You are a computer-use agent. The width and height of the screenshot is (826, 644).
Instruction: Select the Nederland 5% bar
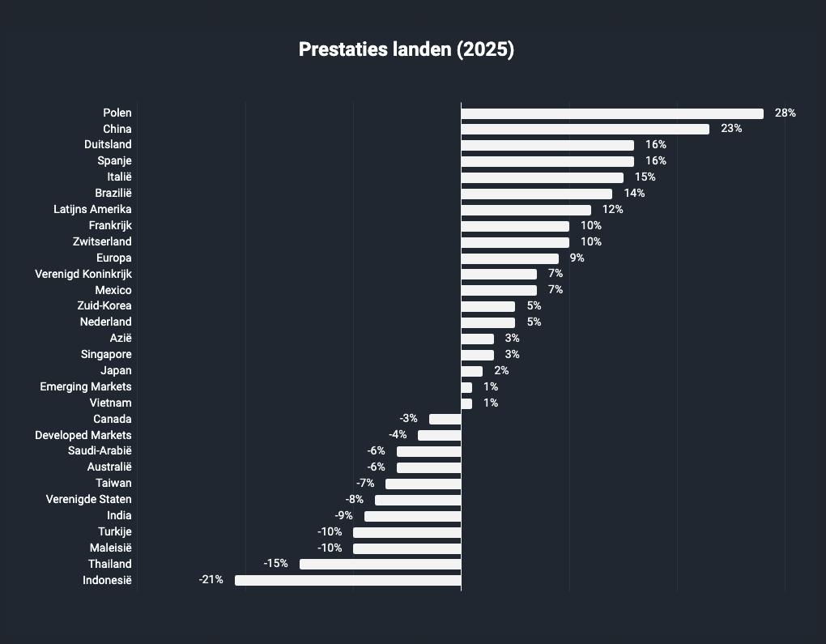pos(488,322)
